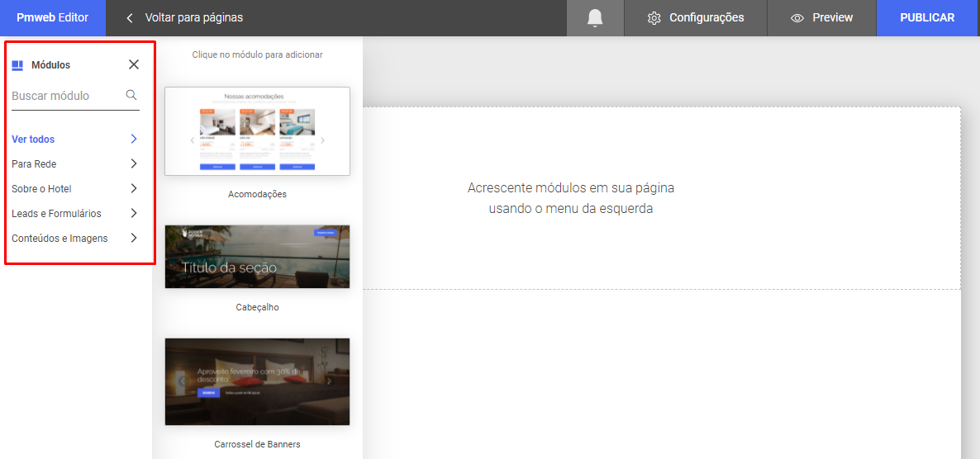Expand the Para Rede category chevron
This screenshot has height=459, width=980.
click(x=134, y=163)
